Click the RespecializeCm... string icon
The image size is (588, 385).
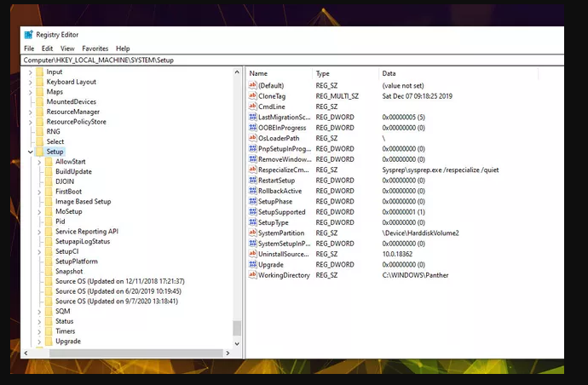pos(253,170)
